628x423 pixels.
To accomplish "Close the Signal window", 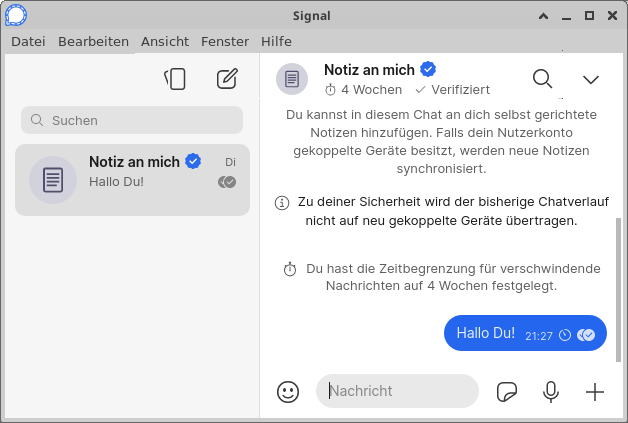I will click(612, 16).
